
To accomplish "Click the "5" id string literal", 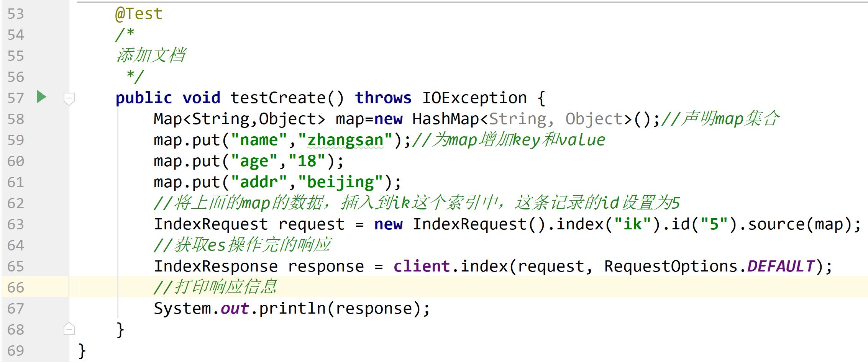I will (714, 224).
